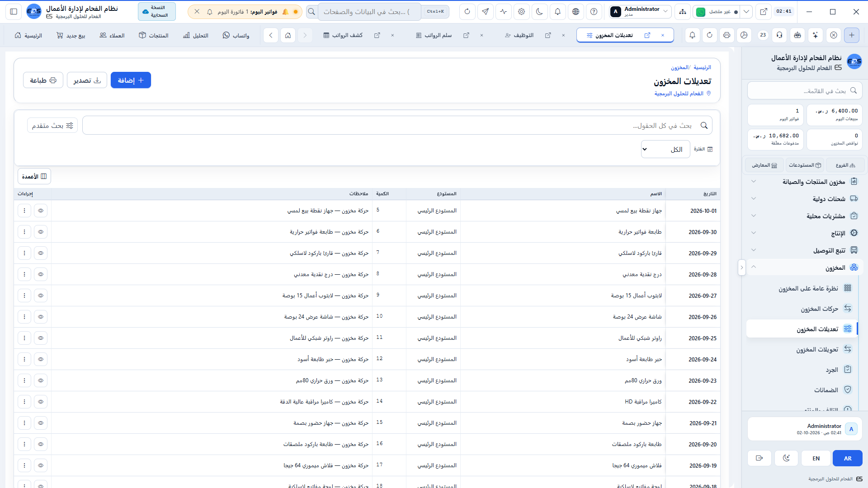
Task: Open حركات المخزون in sidebar
Action: tap(802, 309)
